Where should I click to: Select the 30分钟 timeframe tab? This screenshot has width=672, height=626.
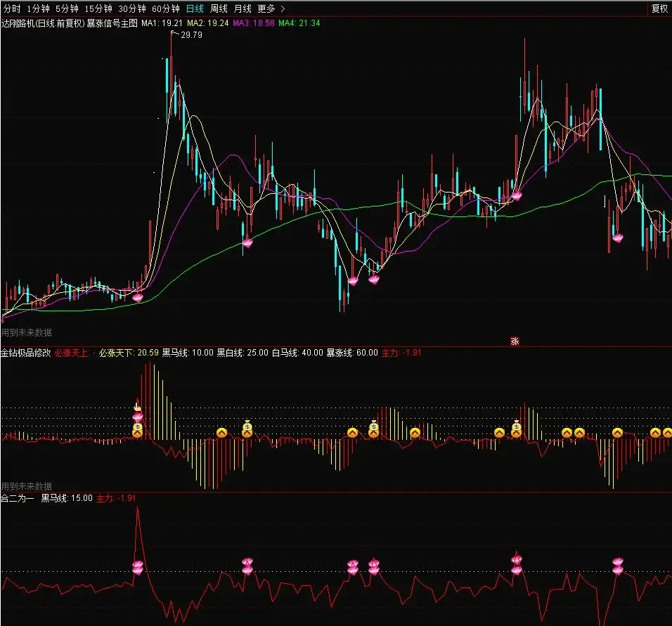pos(132,8)
